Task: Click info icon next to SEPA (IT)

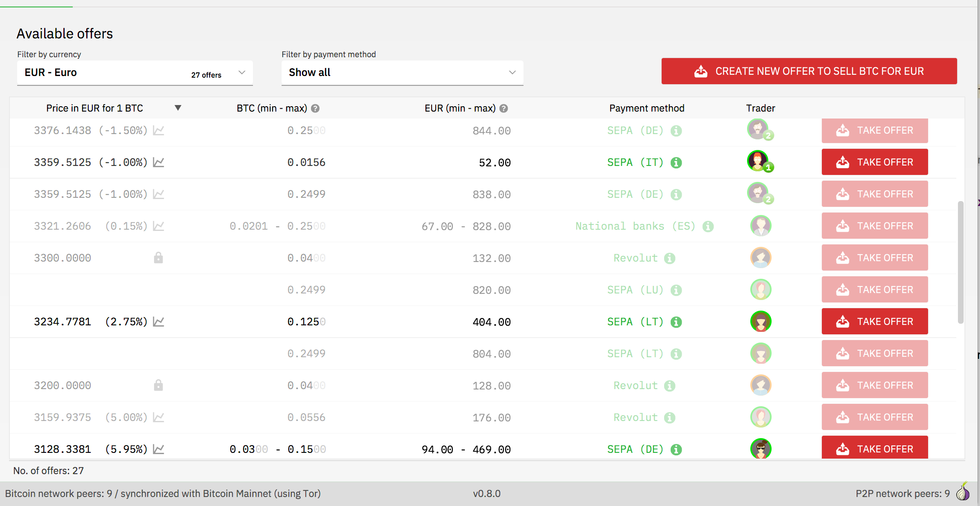Action: [x=676, y=163]
